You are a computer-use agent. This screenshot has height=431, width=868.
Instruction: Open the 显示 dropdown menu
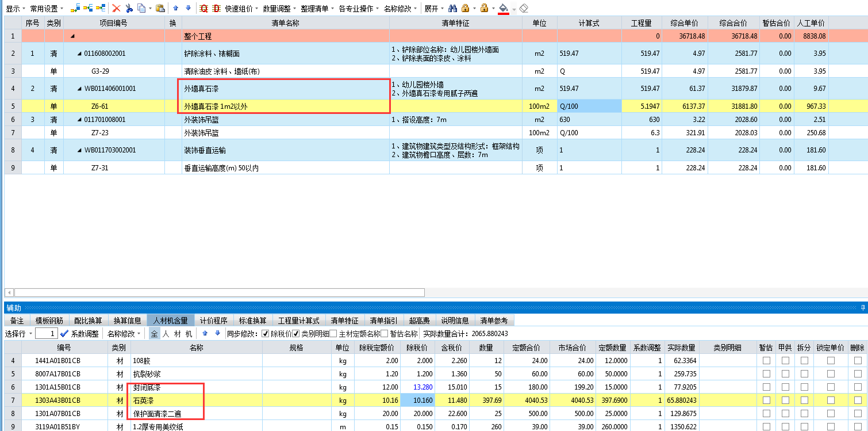[16, 9]
